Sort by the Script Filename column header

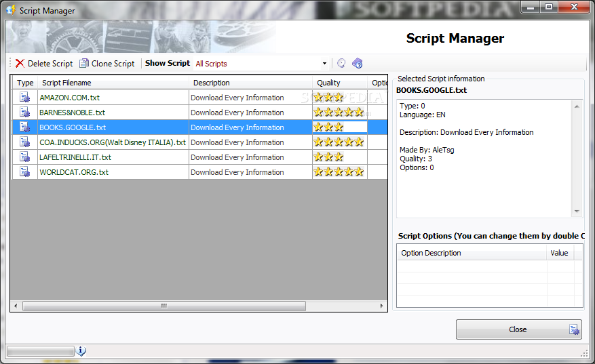[x=113, y=83]
